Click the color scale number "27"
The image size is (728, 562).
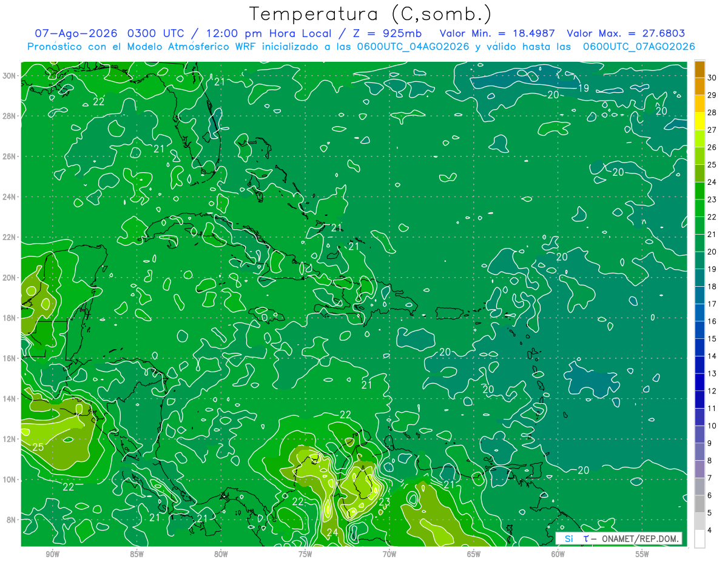712,130
